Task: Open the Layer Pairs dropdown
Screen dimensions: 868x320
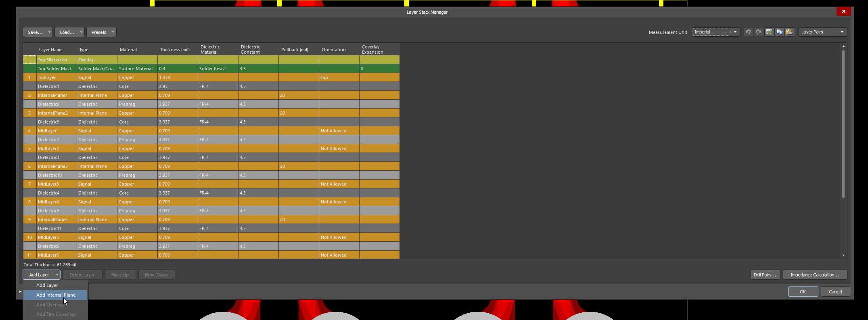Action: tap(822, 32)
